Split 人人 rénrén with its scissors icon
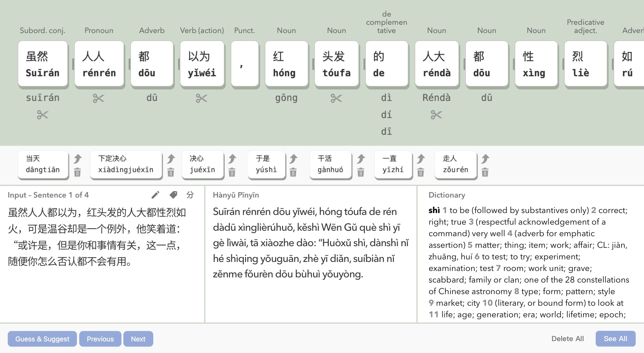 (99, 98)
